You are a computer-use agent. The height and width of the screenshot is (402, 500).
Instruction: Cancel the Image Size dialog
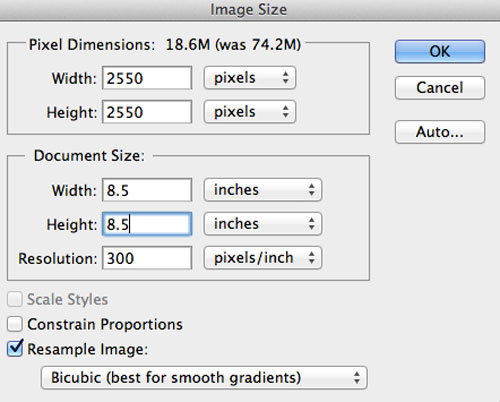(x=440, y=88)
